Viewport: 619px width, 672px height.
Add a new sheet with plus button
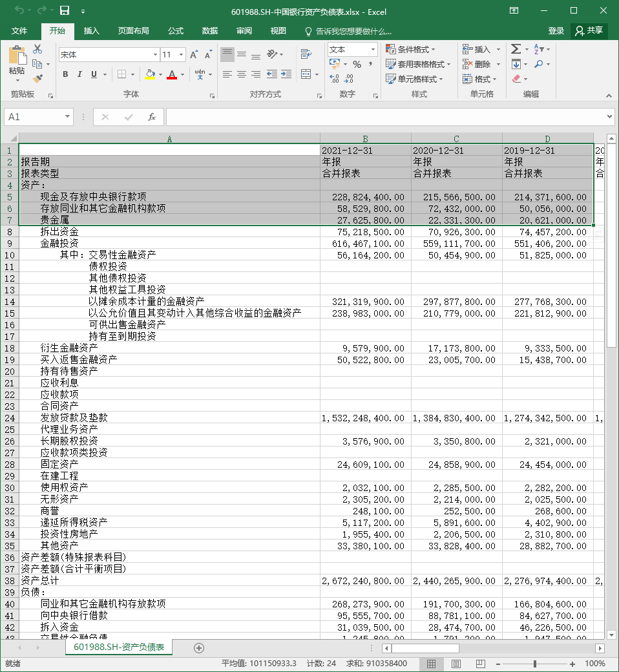pyautogui.click(x=199, y=648)
